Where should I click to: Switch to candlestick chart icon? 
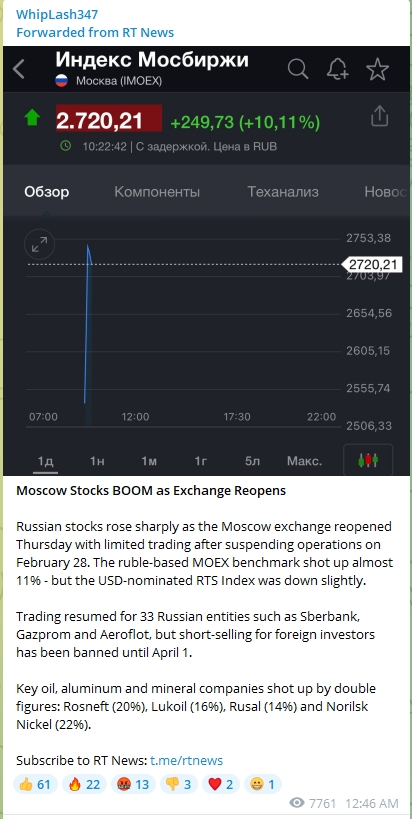(368, 460)
